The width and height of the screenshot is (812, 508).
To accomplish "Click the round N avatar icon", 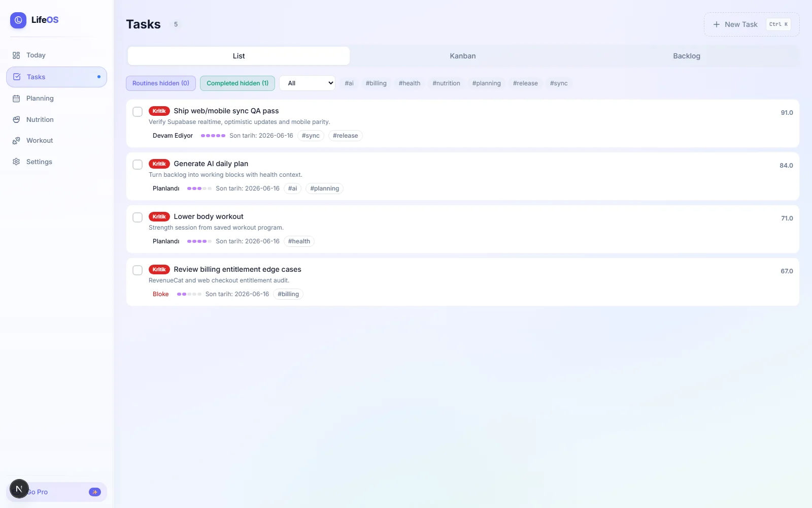I will [19, 489].
